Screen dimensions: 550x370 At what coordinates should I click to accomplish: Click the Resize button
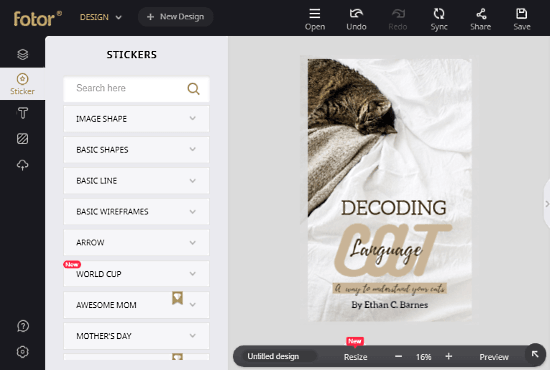tap(355, 357)
